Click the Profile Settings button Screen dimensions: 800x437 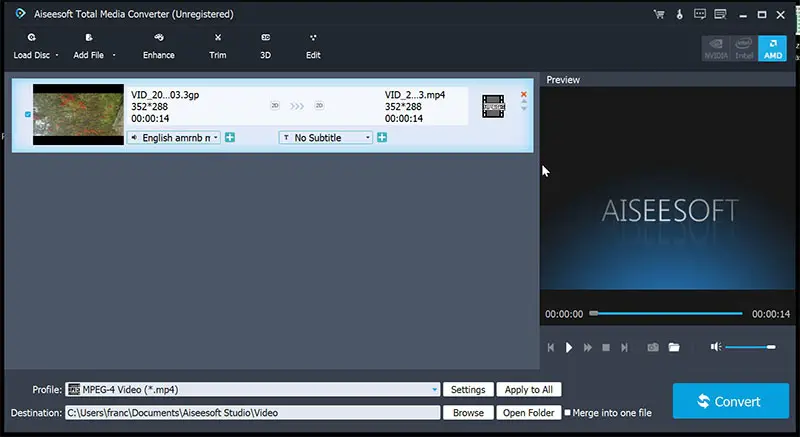point(468,390)
